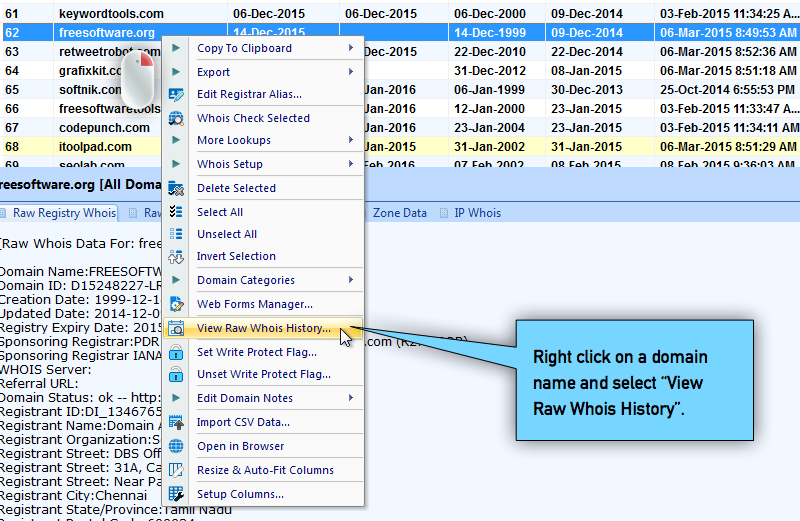Click the 25-Oct-2014 6:55:53 PM cell
Screen dimensions: 800x521
click(x=727, y=90)
